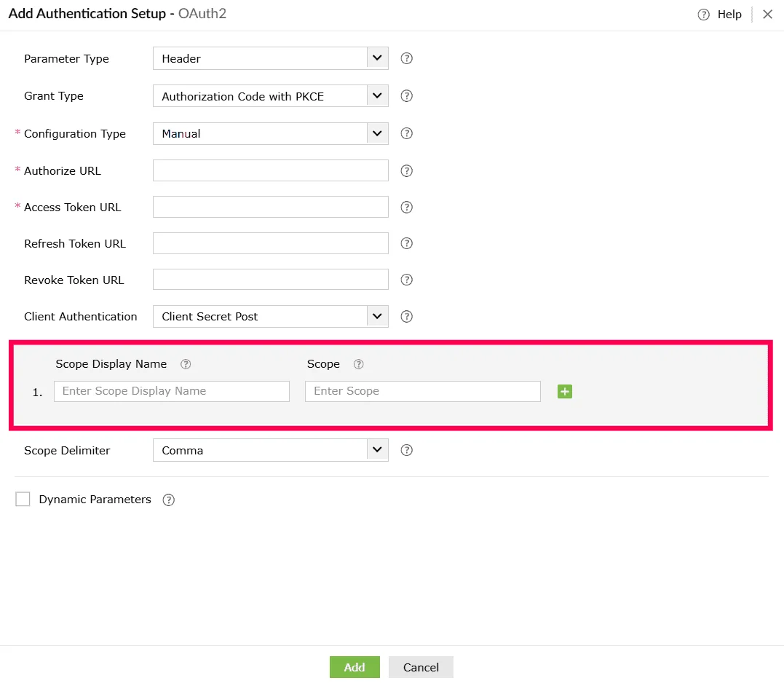784x686 pixels.
Task: Click help icon beside Scope Display Name
Action: (186, 364)
